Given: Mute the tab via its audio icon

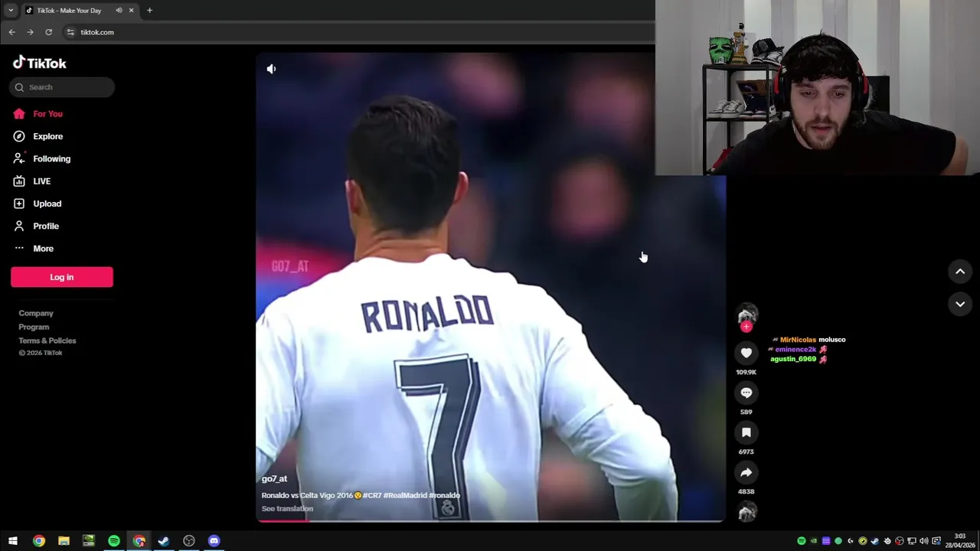Looking at the screenshot, I should [119, 11].
